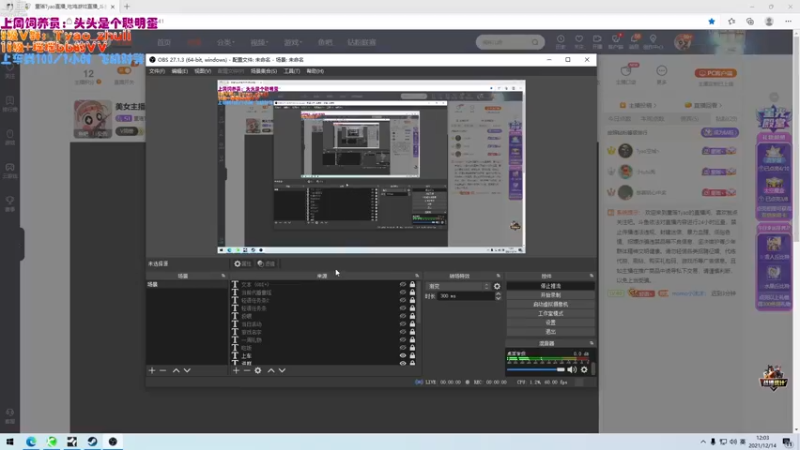The width and height of the screenshot is (800, 450).
Task: Open the 渐变 transition dropdown
Action: click(458, 286)
